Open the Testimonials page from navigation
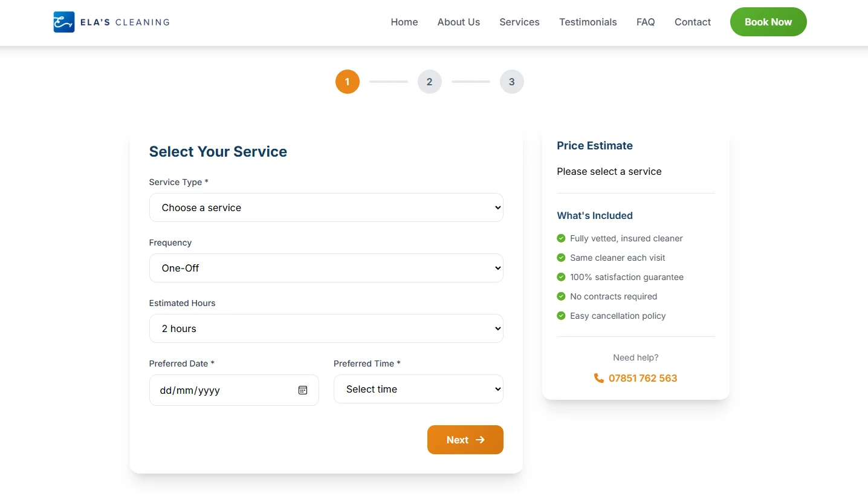The width and height of the screenshot is (868, 499). click(588, 22)
